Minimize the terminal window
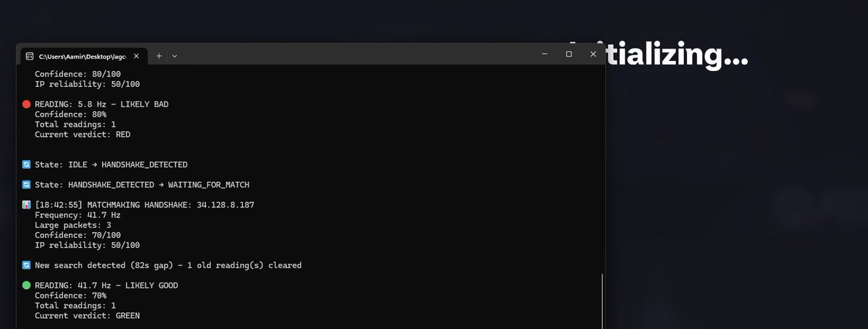Viewport: 868px width, 329px height. 544,54
